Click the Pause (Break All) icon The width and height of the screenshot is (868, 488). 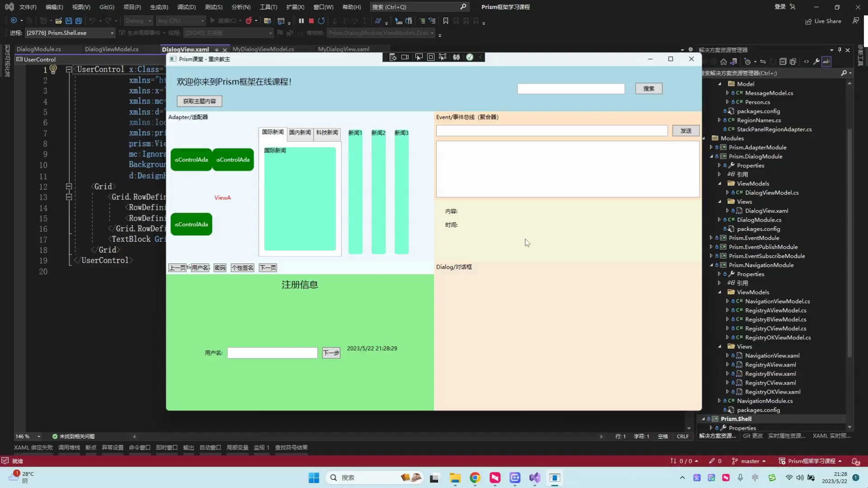pos(302,21)
